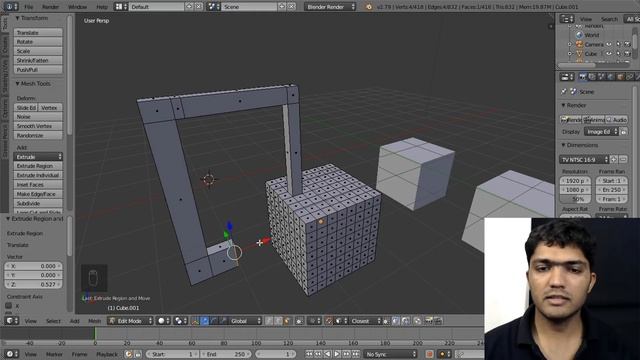Open the pivot point selector
The image size is (640, 360).
click(x=180, y=321)
